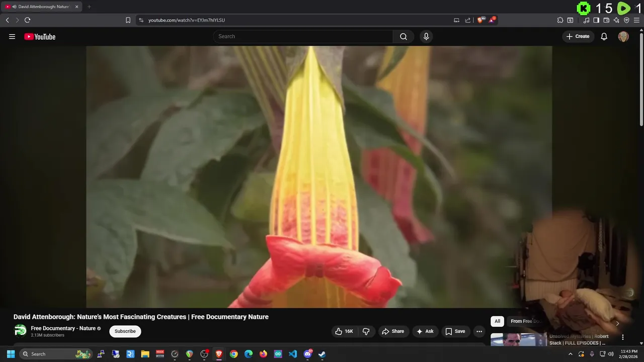Image resolution: width=644 pixels, height=362 pixels.
Task: Select the All filter chip
Action: [497, 321]
